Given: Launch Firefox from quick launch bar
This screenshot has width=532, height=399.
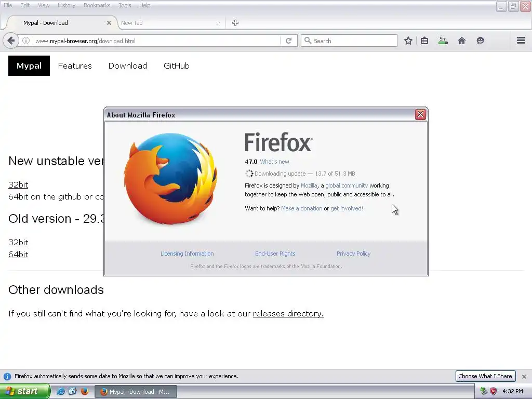Looking at the screenshot, I should pyautogui.click(x=85, y=391).
